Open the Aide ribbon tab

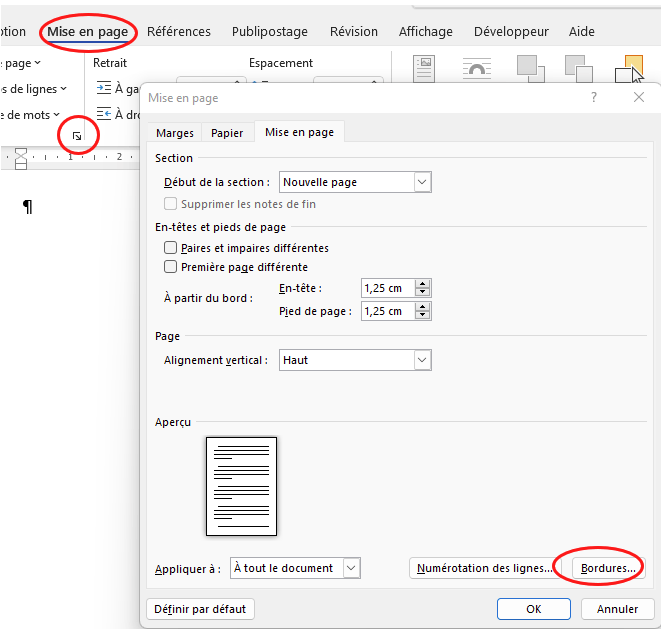tap(582, 32)
